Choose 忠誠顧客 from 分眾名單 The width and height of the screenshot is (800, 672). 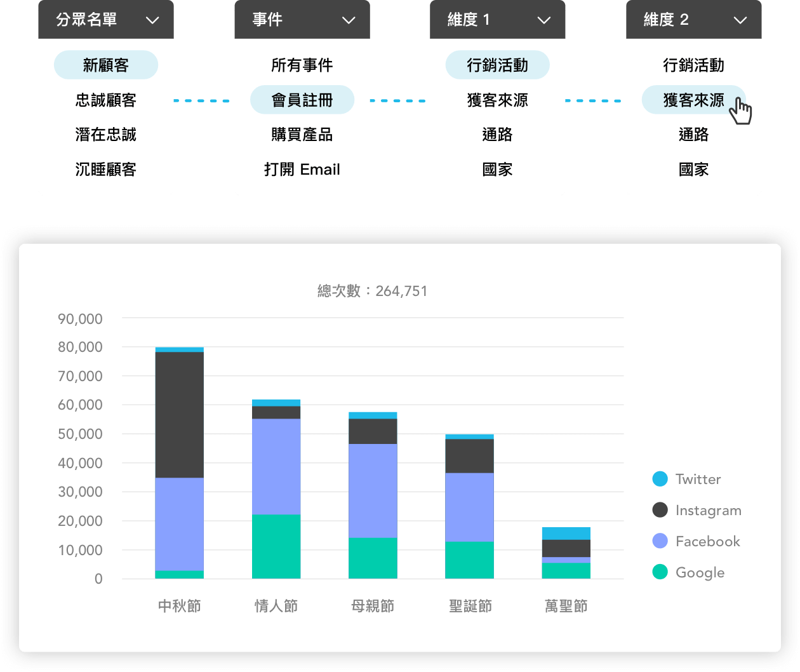coord(106,100)
